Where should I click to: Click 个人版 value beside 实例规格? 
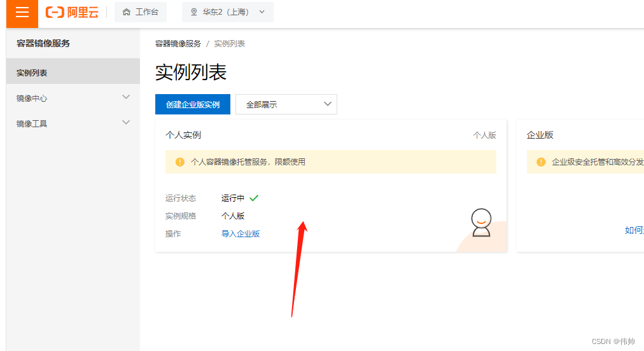tap(233, 216)
